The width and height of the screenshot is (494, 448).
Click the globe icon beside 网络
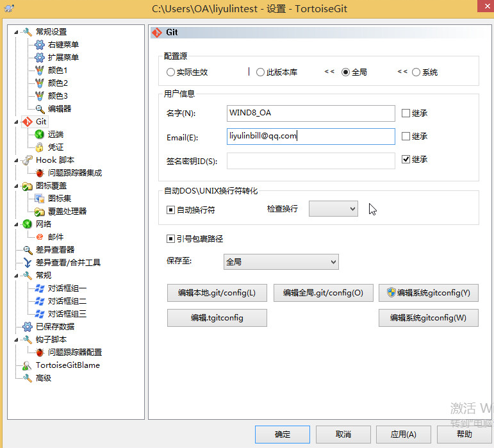[x=28, y=224]
